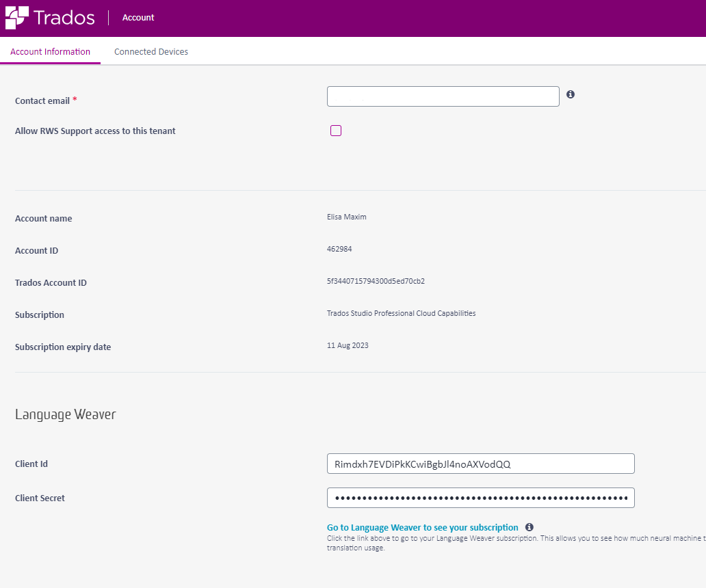Click the Subscription expiry date label
This screenshot has width=706, height=588.
click(x=63, y=347)
